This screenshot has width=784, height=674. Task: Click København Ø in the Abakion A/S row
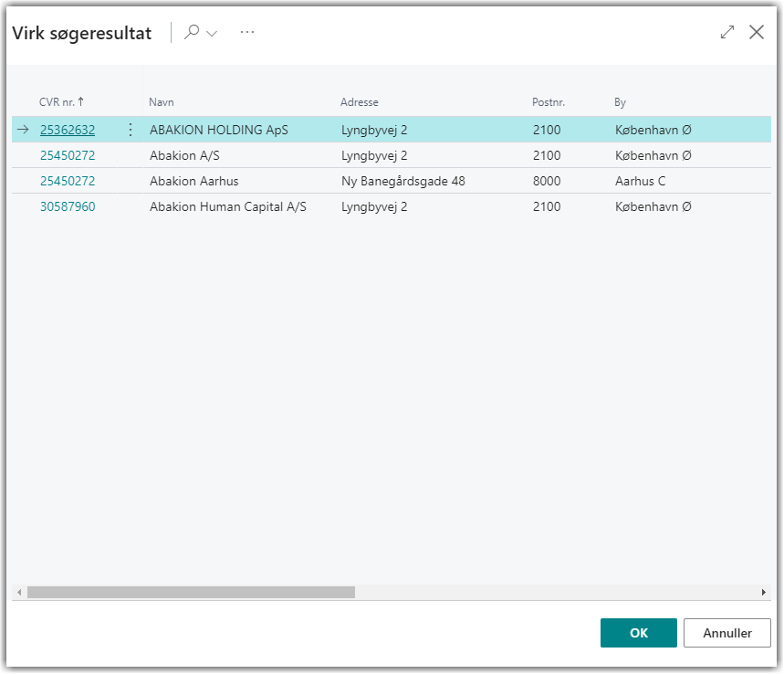click(653, 155)
